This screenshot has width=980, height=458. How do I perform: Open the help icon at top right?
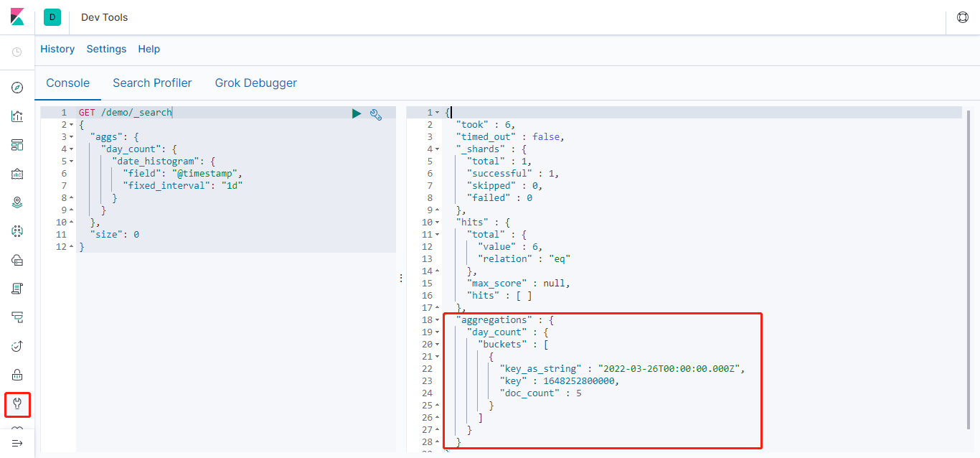tap(963, 17)
